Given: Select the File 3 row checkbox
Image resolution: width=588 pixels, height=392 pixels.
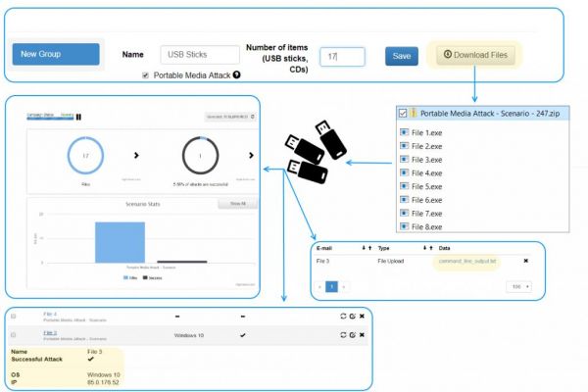Looking at the screenshot, I should (13, 334).
